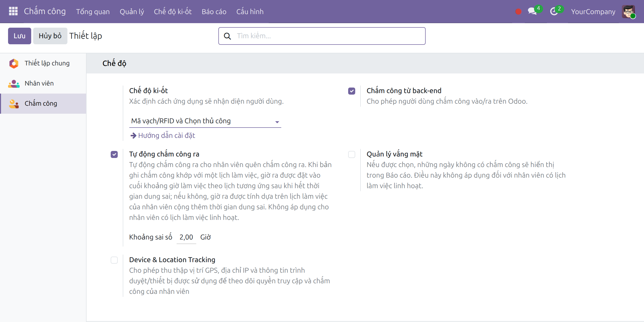
Task: Open the chat messages icon
Action: pyautogui.click(x=532, y=11)
